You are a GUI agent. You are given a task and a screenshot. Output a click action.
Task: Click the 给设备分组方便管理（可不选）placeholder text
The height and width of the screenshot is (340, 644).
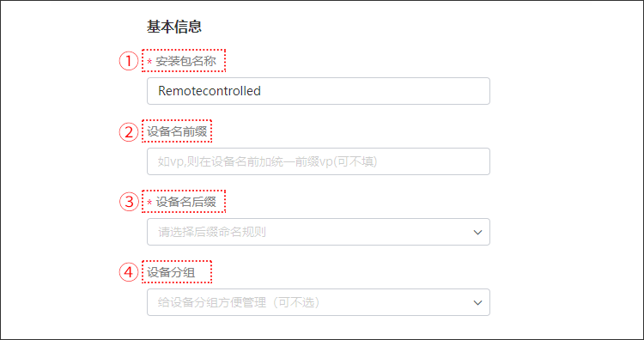pos(239,302)
